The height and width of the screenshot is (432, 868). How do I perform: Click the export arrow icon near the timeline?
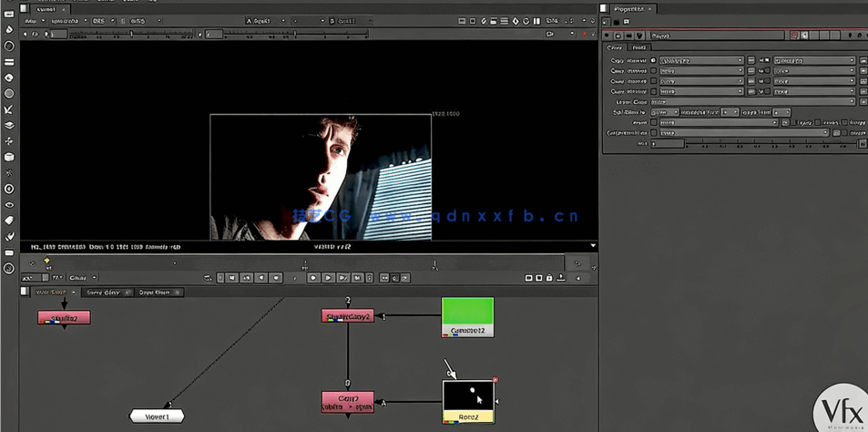click(561, 277)
